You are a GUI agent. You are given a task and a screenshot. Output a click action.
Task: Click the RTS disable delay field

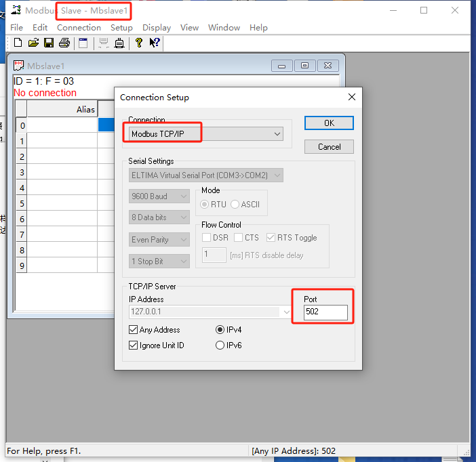pos(214,255)
